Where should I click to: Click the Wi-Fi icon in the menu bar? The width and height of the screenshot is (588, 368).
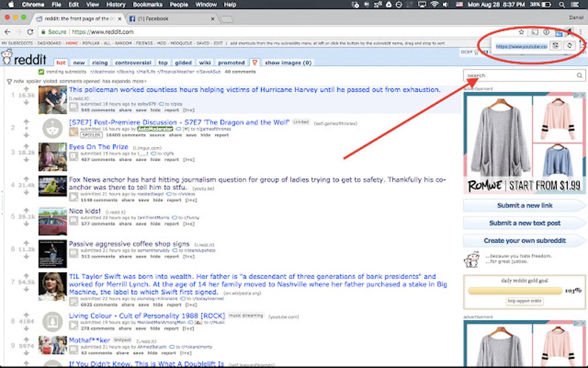coord(434,4)
